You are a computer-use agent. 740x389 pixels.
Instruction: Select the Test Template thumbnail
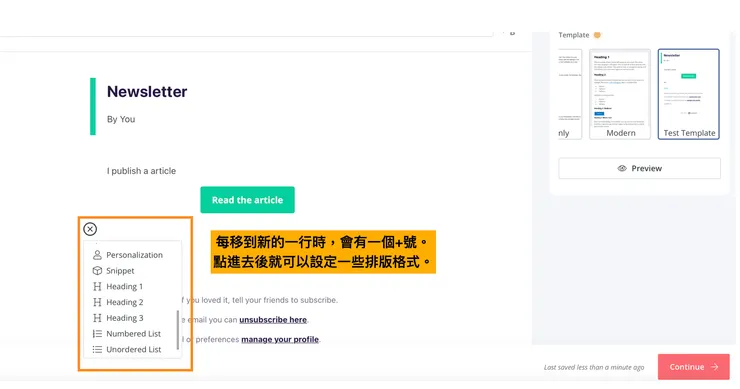click(x=689, y=94)
